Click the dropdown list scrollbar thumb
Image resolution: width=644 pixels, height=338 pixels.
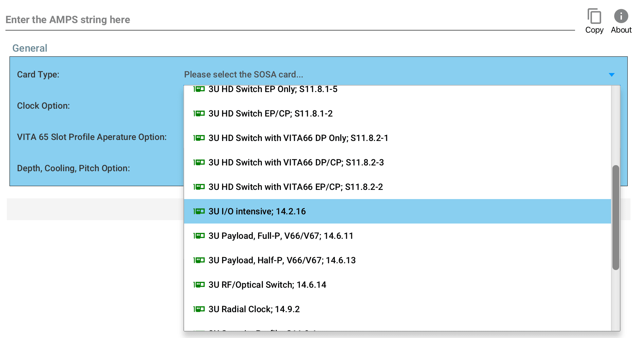pos(615,217)
